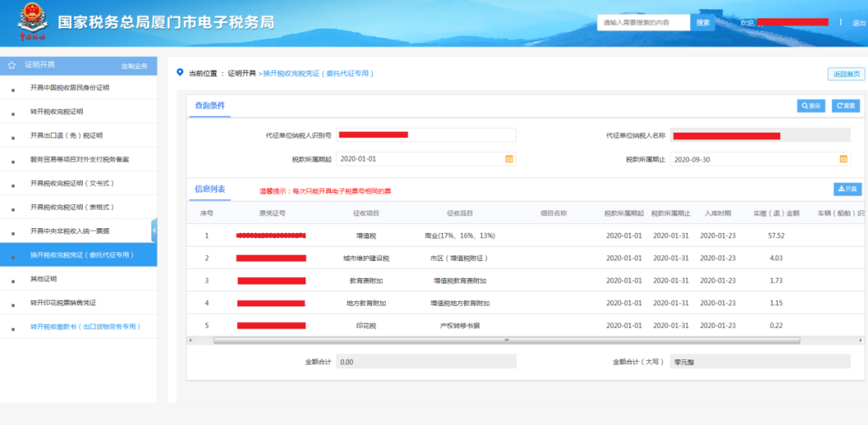Click the 细目名称 column header
868x425 pixels.
[x=554, y=213]
